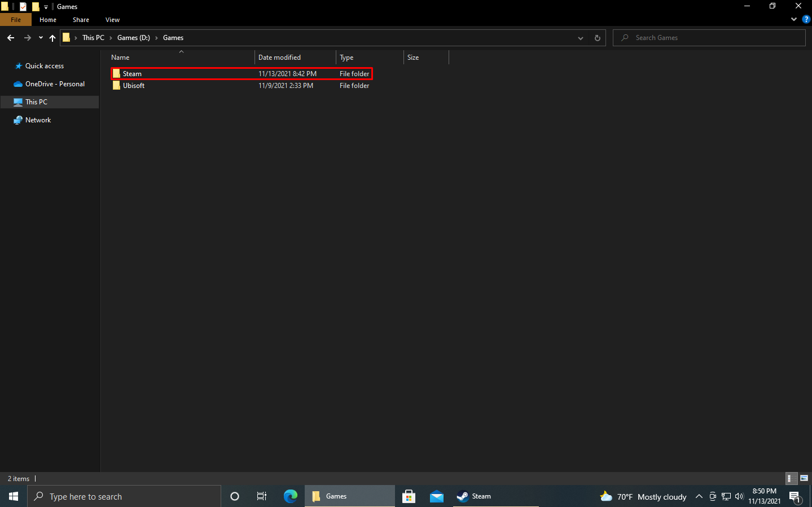Open Microsoft Store from the taskbar

click(409, 496)
